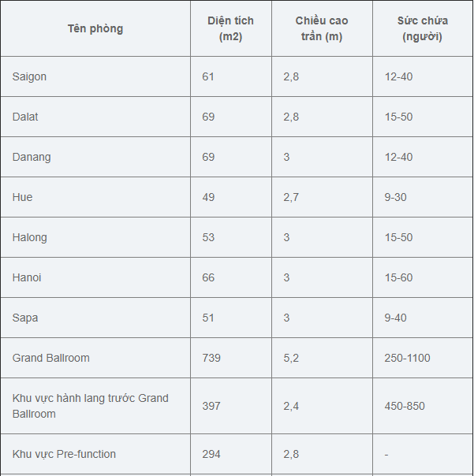
Task: Click the Sức chứa (người) header
Action: (x=422, y=28)
